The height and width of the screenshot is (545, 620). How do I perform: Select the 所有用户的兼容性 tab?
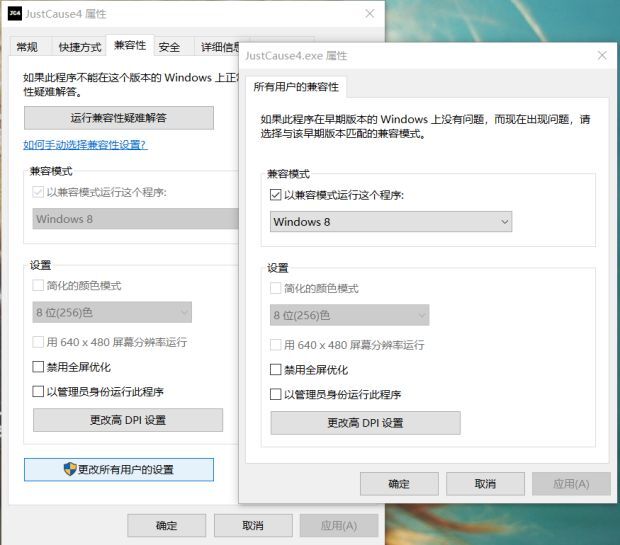[296, 87]
